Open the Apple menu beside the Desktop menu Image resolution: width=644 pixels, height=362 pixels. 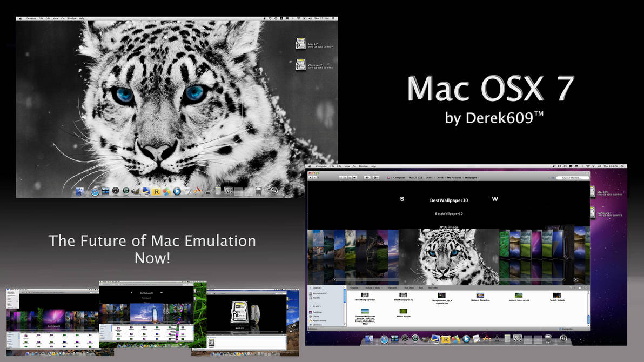[21, 18]
